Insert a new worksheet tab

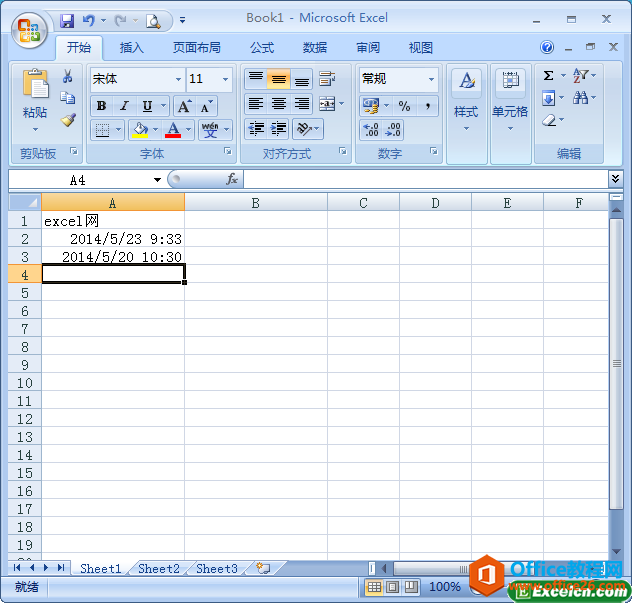(264, 568)
